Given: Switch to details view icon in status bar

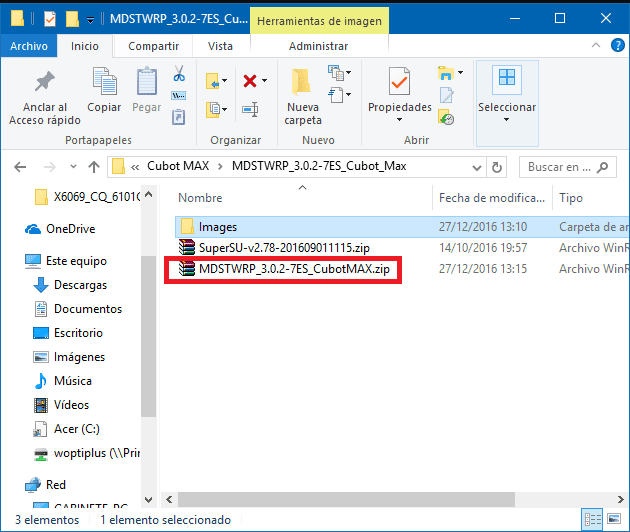Looking at the screenshot, I should 592,520.
